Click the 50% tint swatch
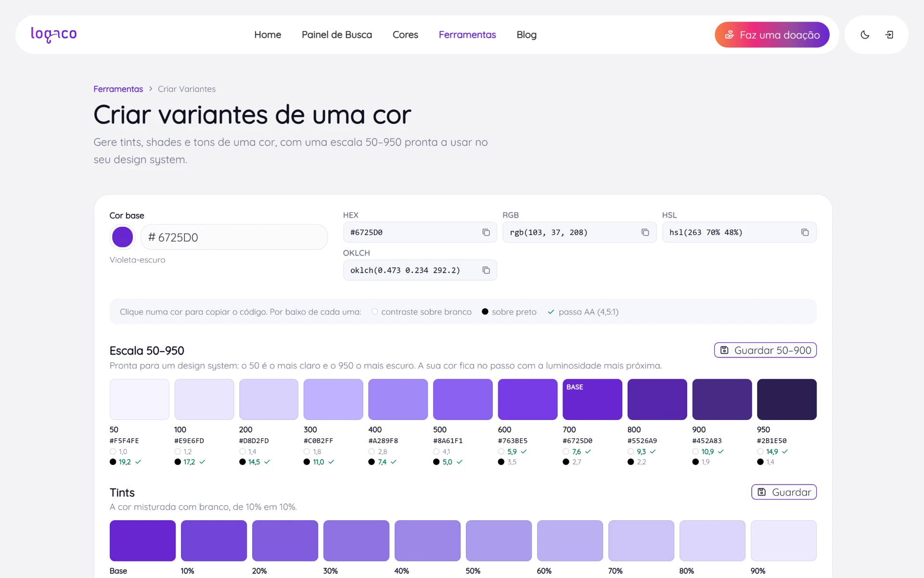 pyautogui.click(x=499, y=540)
